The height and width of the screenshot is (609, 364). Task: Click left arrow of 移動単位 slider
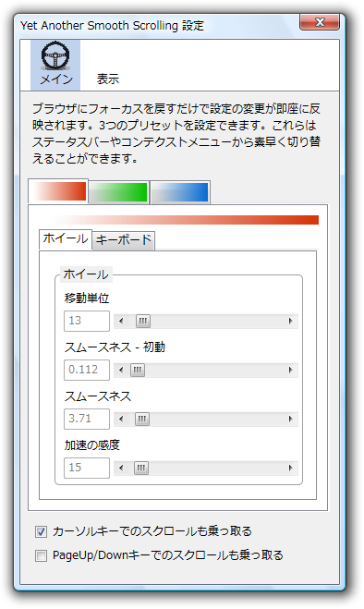[121, 322]
